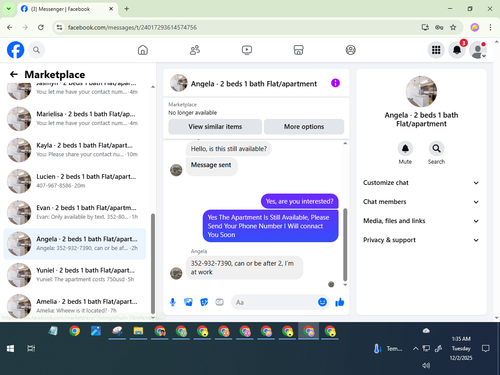
Task: Open the Facebook menu grid icon
Action: click(436, 50)
